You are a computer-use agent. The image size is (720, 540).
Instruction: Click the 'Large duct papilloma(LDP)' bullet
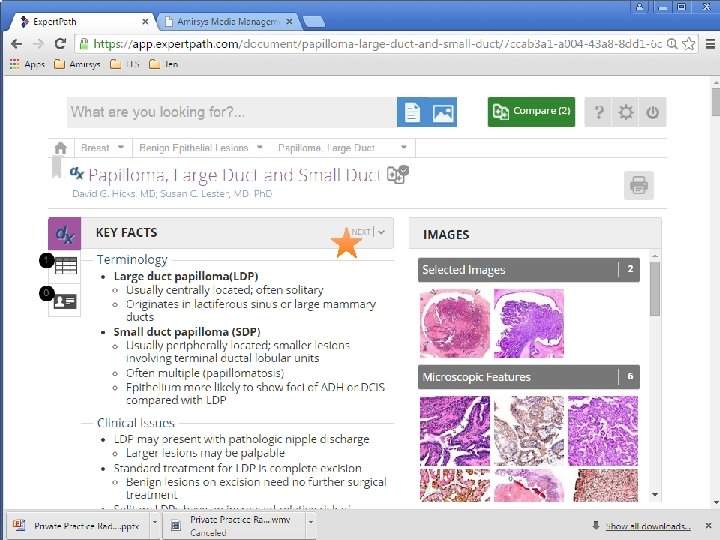coord(186,276)
